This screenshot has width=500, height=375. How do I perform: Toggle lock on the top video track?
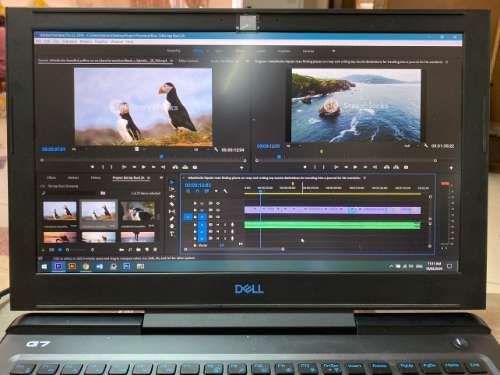[x=195, y=203]
